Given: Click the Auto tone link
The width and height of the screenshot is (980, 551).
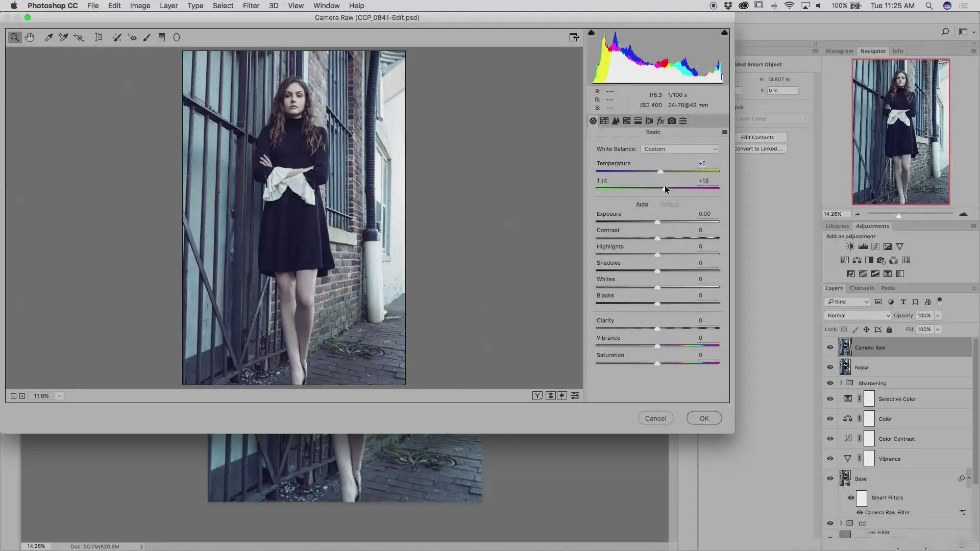Looking at the screenshot, I should pyautogui.click(x=642, y=204).
